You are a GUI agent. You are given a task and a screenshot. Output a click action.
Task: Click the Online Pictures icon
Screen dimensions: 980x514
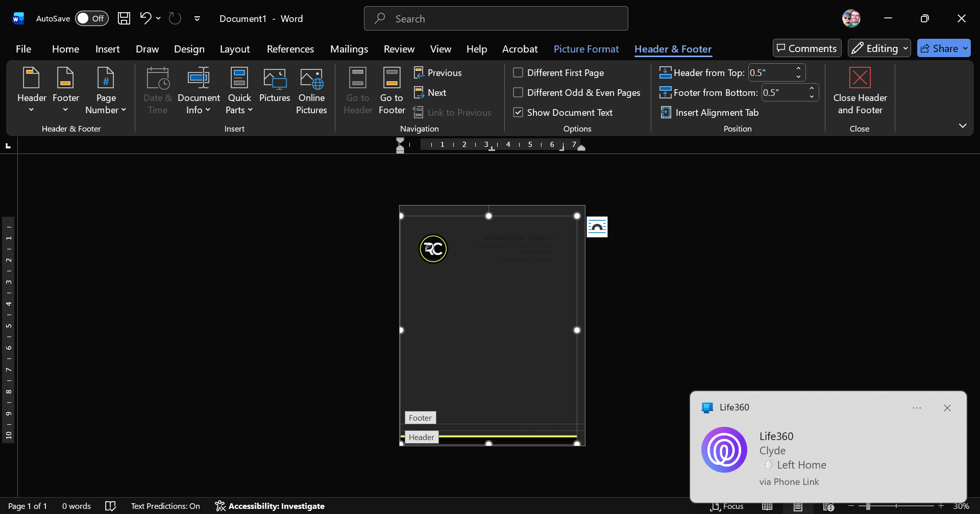click(x=311, y=79)
